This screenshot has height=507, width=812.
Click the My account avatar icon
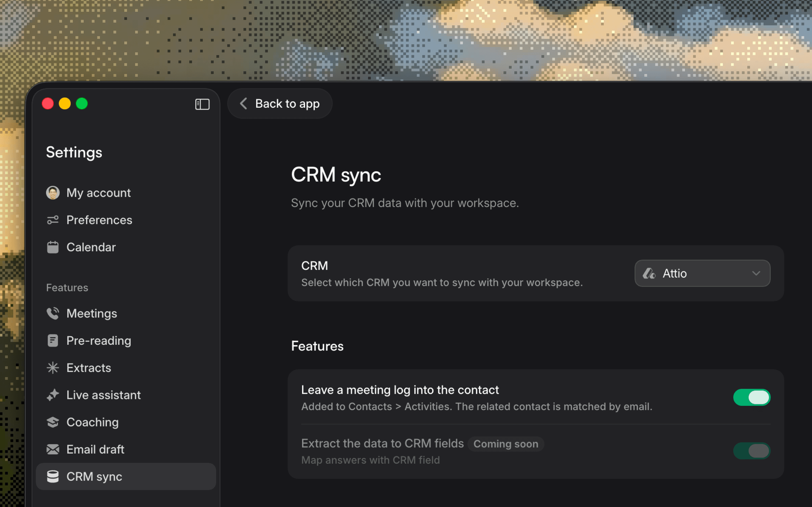[53, 193]
